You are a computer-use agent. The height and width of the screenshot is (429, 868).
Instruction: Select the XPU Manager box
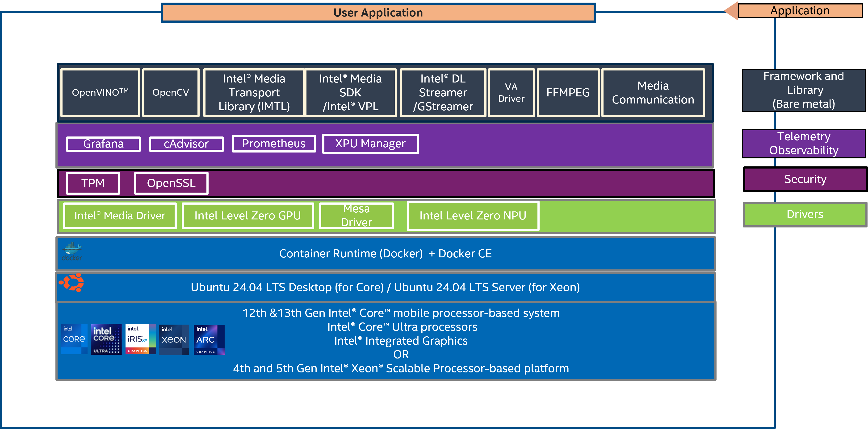(x=370, y=144)
